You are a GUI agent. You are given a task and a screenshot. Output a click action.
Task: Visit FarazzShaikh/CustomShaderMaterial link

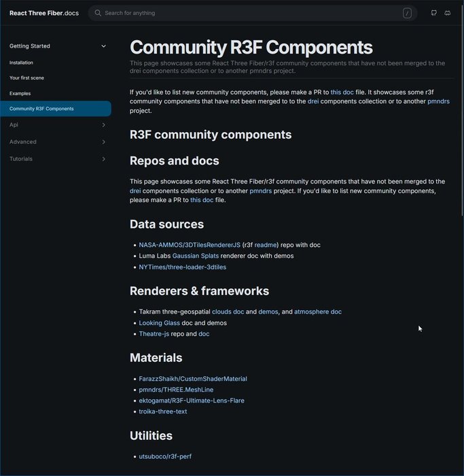[x=193, y=379]
